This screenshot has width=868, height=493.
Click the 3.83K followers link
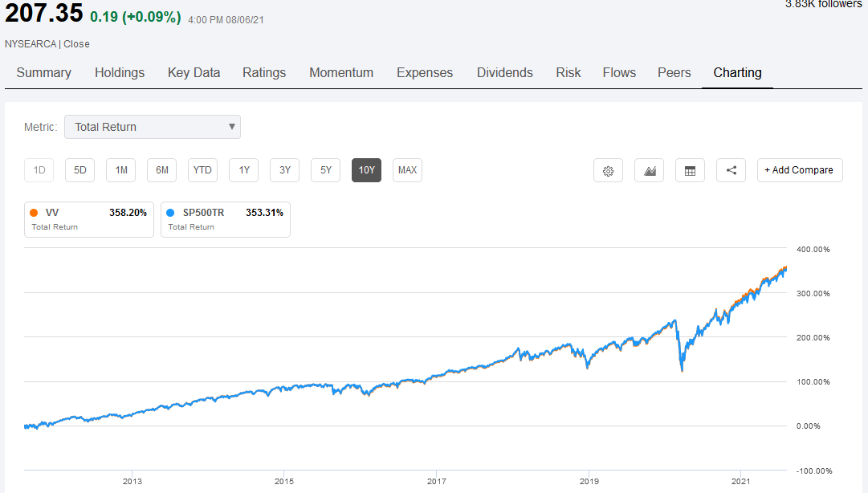[x=822, y=5]
